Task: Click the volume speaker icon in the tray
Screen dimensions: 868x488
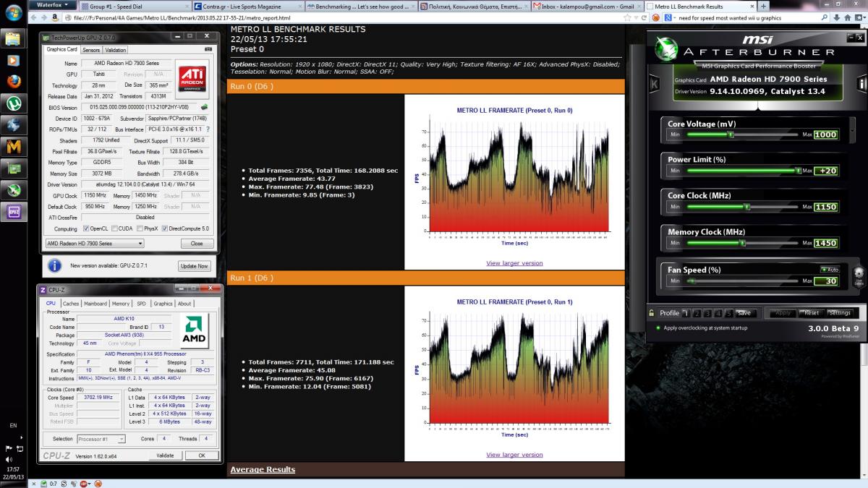Action: point(8,458)
